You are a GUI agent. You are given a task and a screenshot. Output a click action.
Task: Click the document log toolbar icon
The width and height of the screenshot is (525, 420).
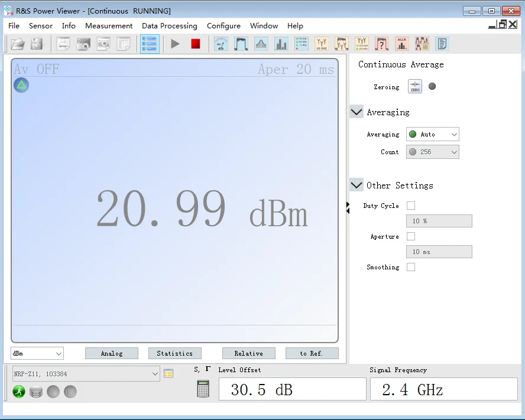[x=442, y=44]
